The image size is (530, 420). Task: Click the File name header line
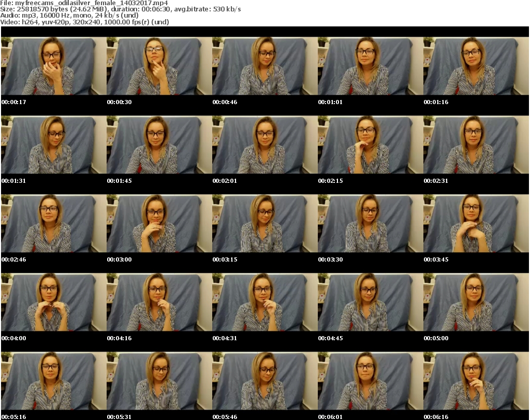pyautogui.click(x=84, y=3)
